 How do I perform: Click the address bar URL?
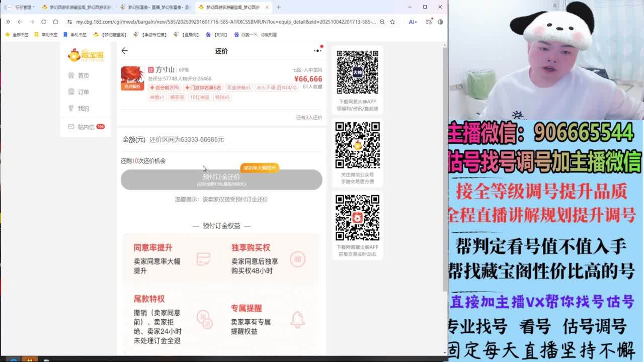point(226,22)
